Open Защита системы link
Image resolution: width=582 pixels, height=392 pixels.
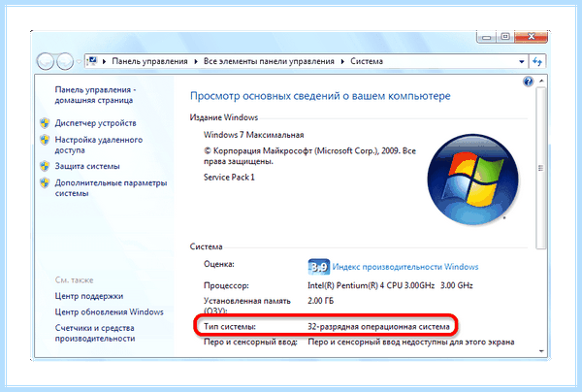pos(87,166)
